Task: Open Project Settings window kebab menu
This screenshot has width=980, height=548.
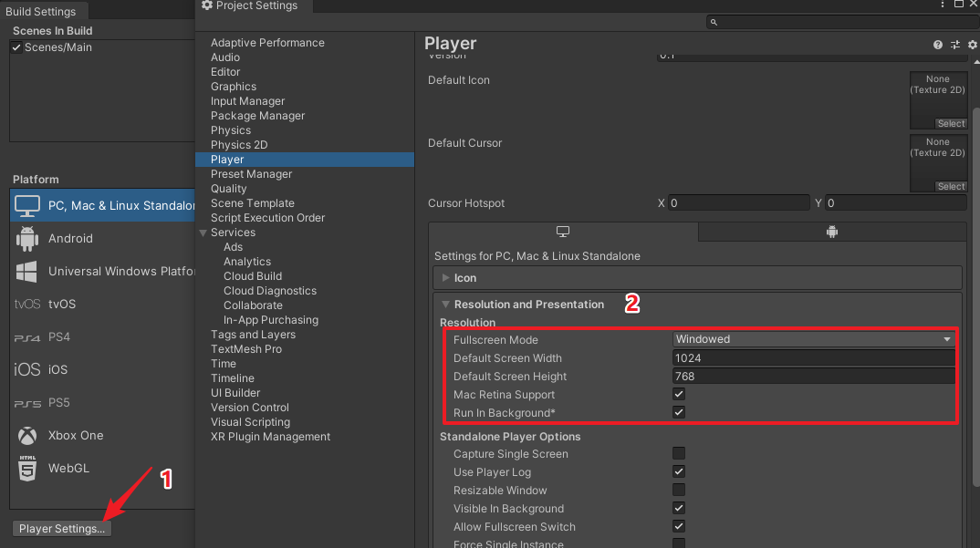Action: click(943, 5)
